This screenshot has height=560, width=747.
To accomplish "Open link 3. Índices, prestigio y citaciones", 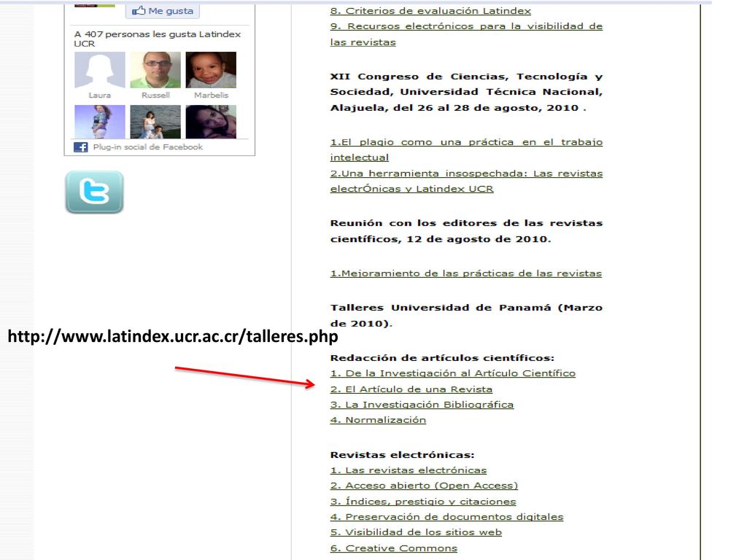I will (x=423, y=502).
